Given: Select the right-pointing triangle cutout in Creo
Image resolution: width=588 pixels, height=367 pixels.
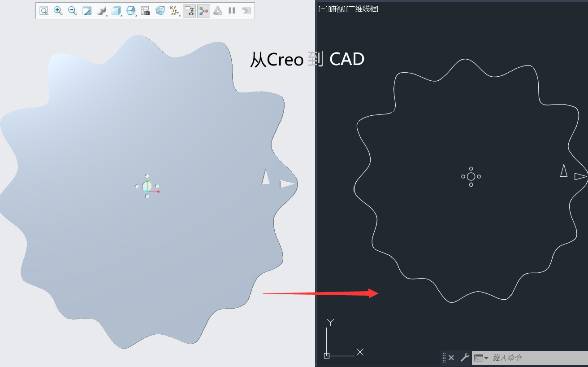Looking at the screenshot, I should (288, 183).
